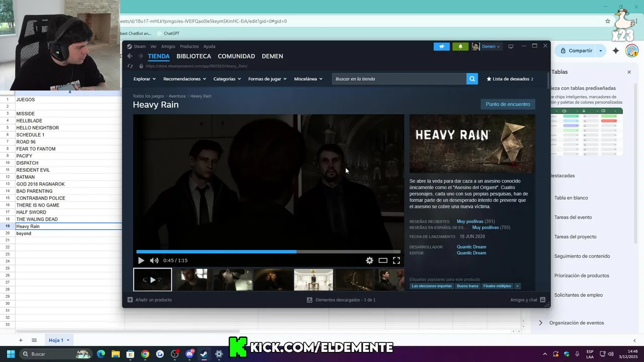Close the Tablas side panel
Viewport: 644px width, 362px height.
point(629,72)
